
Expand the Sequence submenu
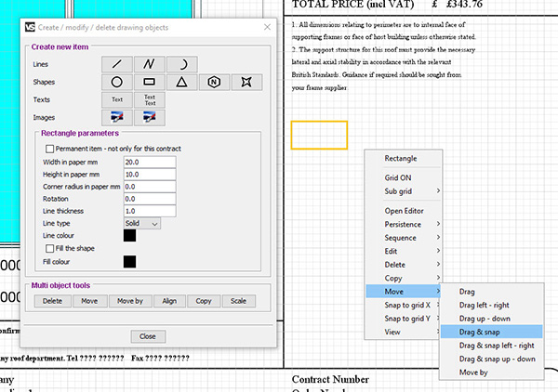coord(404,238)
